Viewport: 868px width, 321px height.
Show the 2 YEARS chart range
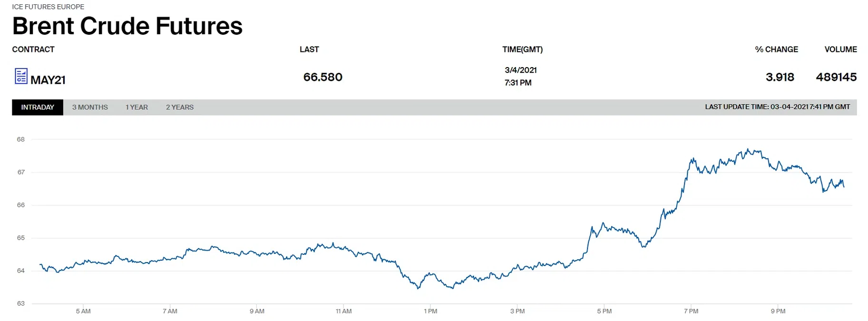[x=180, y=107]
